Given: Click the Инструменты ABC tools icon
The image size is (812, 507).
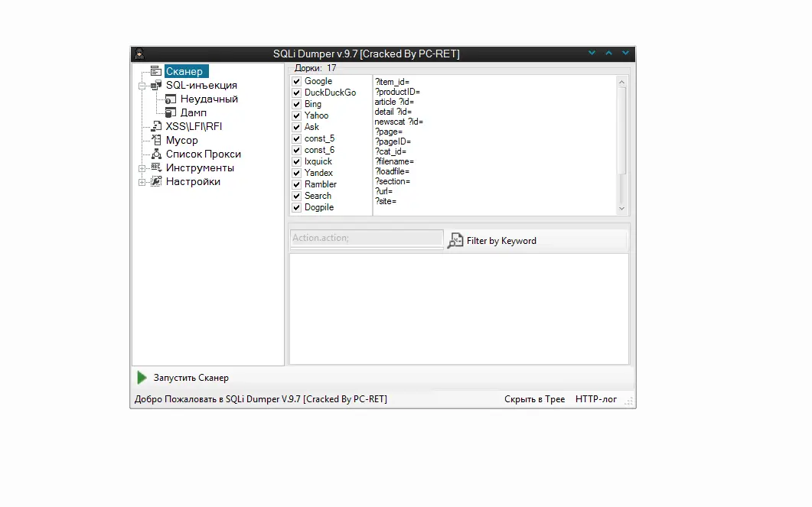Looking at the screenshot, I should [x=155, y=167].
